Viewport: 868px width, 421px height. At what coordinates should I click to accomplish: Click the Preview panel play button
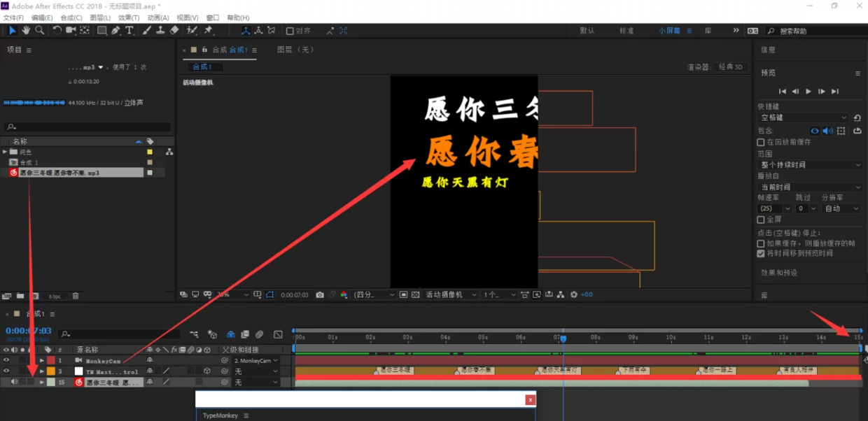(x=808, y=92)
